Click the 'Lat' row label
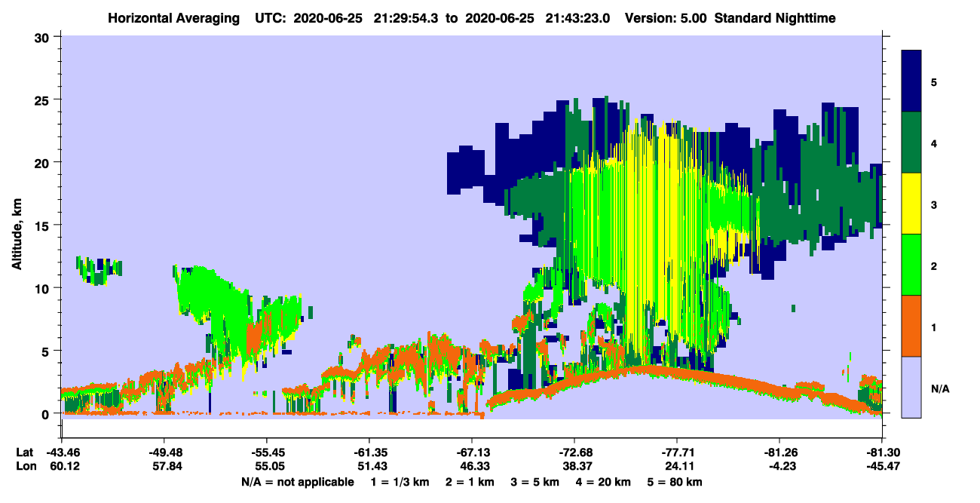 pos(24,452)
